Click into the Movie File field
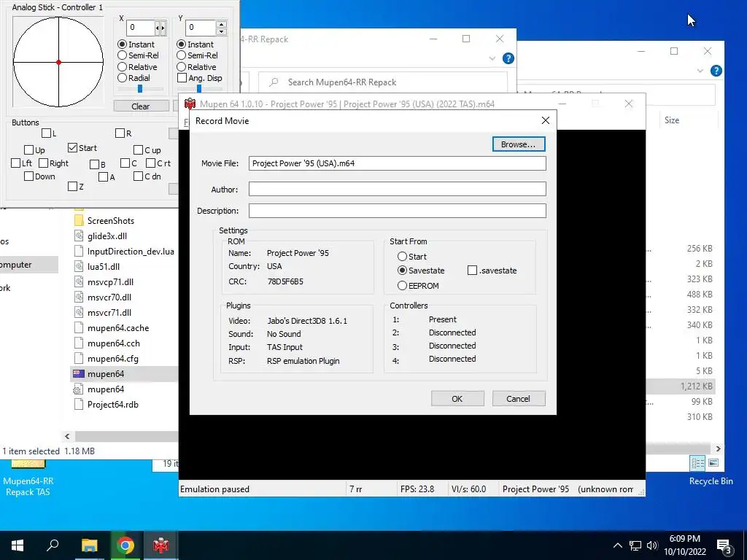Image resolution: width=747 pixels, height=560 pixels. pyautogui.click(x=397, y=163)
